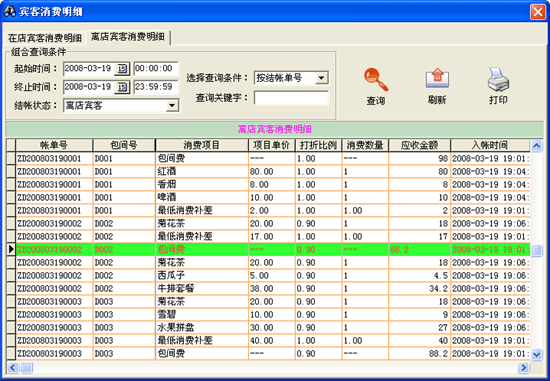Image resolution: width=550 pixels, height=381 pixels.
Task: Open calendar picker for 终止时间
Action: (122, 87)
